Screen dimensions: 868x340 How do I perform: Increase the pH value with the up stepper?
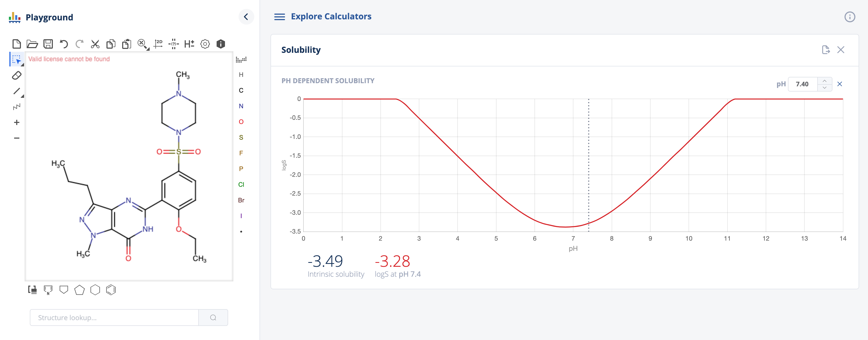[824, 81]
